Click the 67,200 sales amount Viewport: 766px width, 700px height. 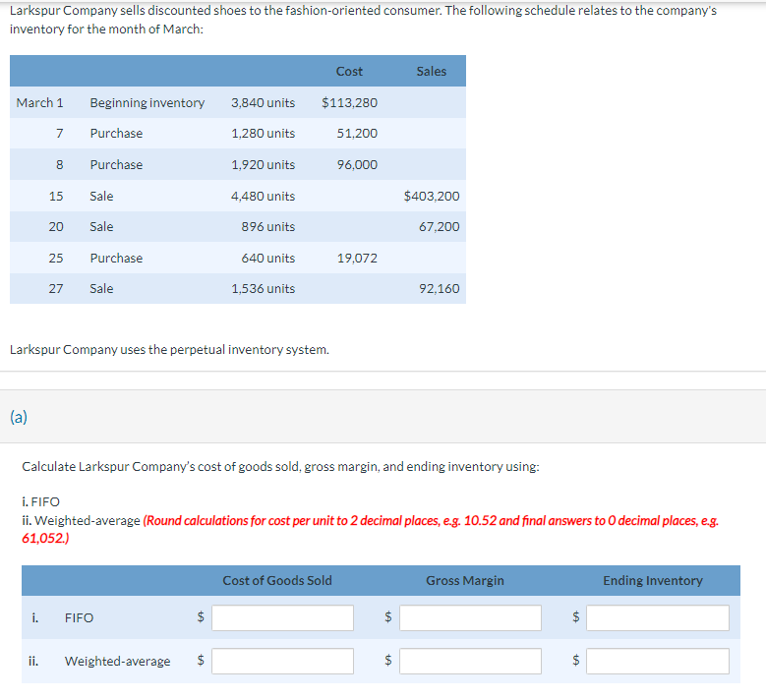tap(439, 227)
